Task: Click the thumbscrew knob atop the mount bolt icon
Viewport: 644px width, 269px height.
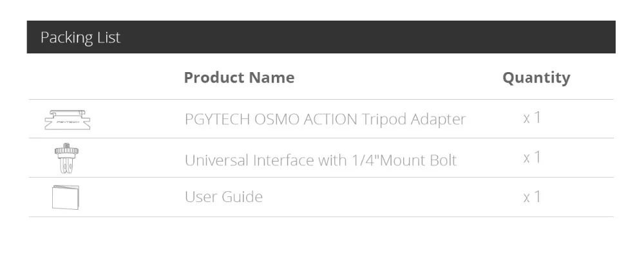Action: (x=66, y=151)
